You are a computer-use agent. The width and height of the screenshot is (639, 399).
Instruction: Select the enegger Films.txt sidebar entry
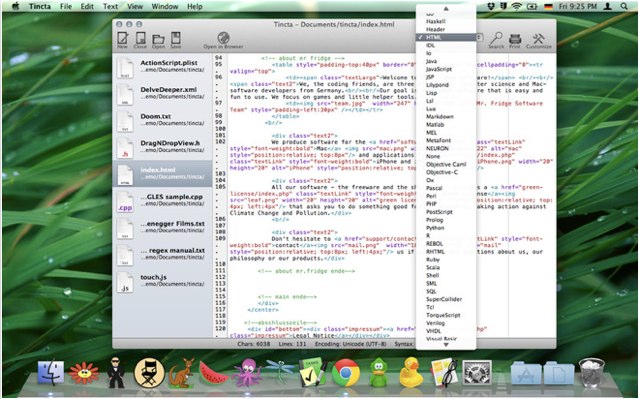click(162, 227)
